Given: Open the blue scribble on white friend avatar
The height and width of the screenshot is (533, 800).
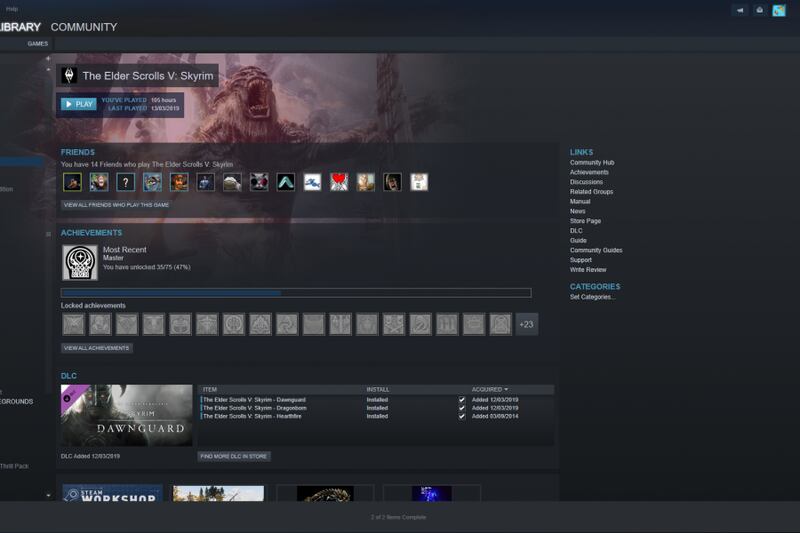Looking at the screenshot, I should pos(312,182).
